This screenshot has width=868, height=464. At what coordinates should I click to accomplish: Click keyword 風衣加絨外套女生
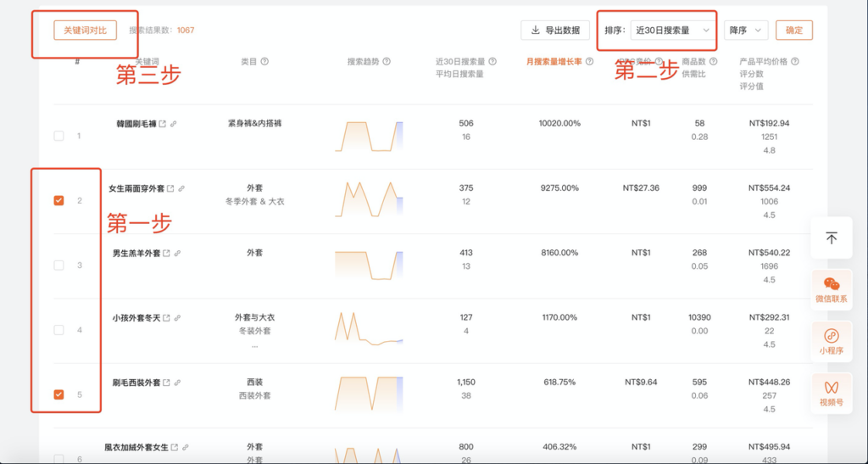tap(136, 447)
